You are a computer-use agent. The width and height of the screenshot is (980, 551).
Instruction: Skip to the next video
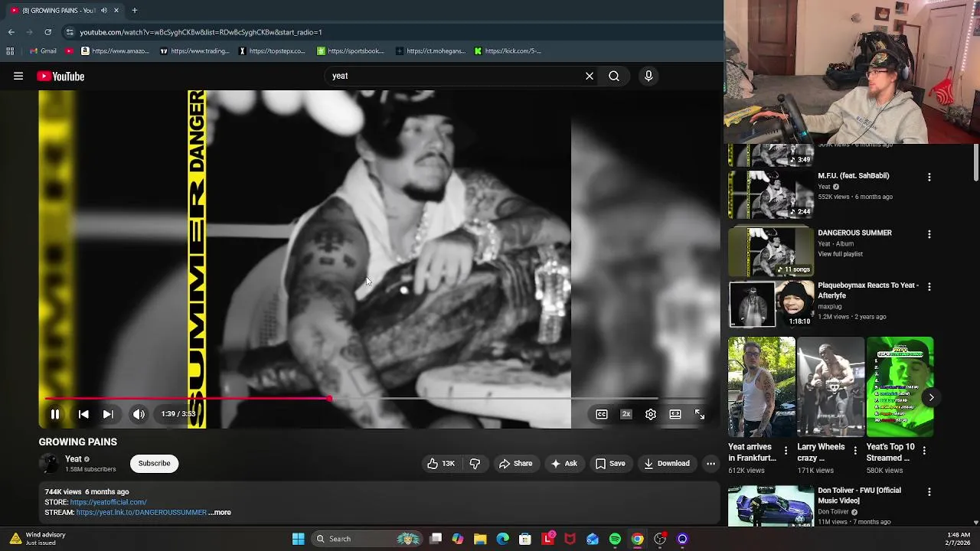pos(108,414)
